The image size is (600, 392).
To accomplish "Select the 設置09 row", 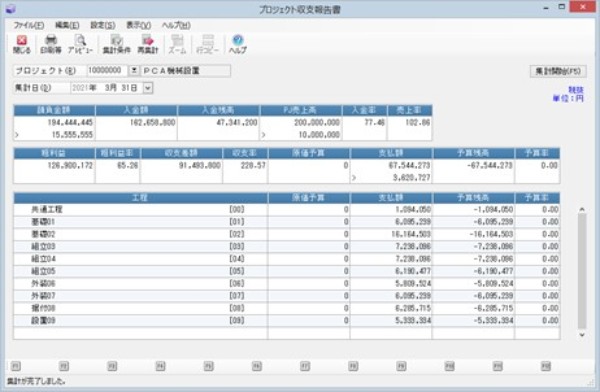I will tap(287, 320).
